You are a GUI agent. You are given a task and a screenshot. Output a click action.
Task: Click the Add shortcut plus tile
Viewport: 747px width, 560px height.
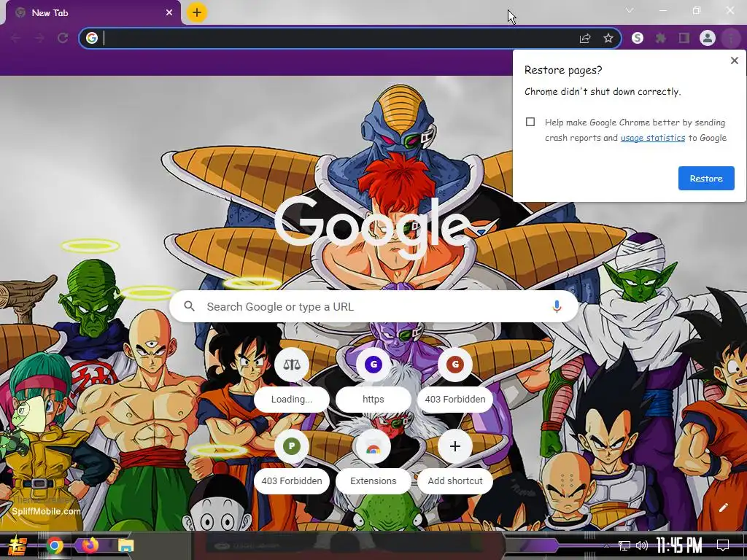pos(455,461)
